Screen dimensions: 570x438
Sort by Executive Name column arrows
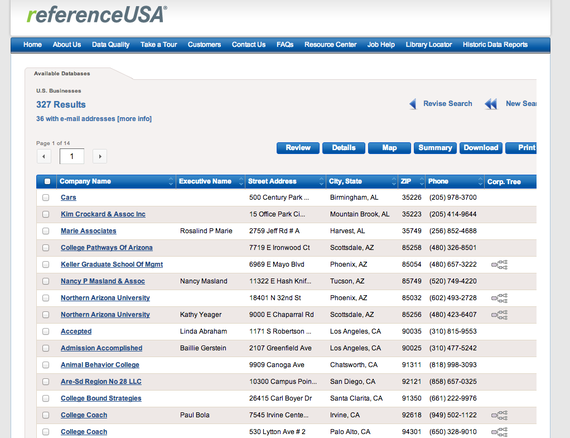click(x=241, y=181)
